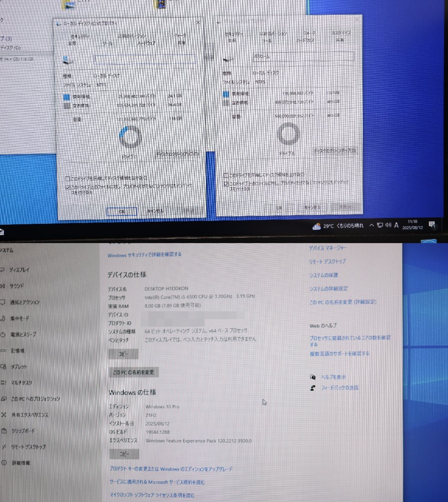Image resolution: width=448 pixels, height=502 pixels.
Task: Click OK in drive E properties
Action: pyautogui.click(x=279, y=208)
